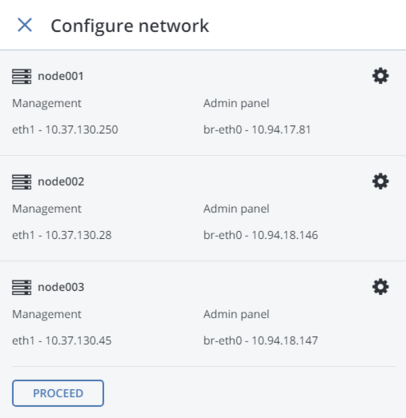406x418 pixels.
Task: Click br-eth0 - 10.94.18.146 admin panel address
Action: 261,235
